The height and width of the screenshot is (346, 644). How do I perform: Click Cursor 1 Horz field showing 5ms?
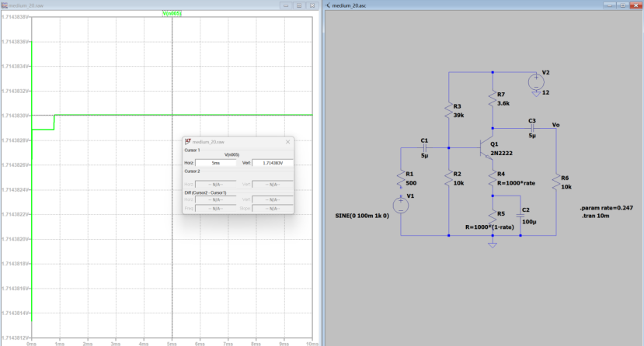click(216, 163)
